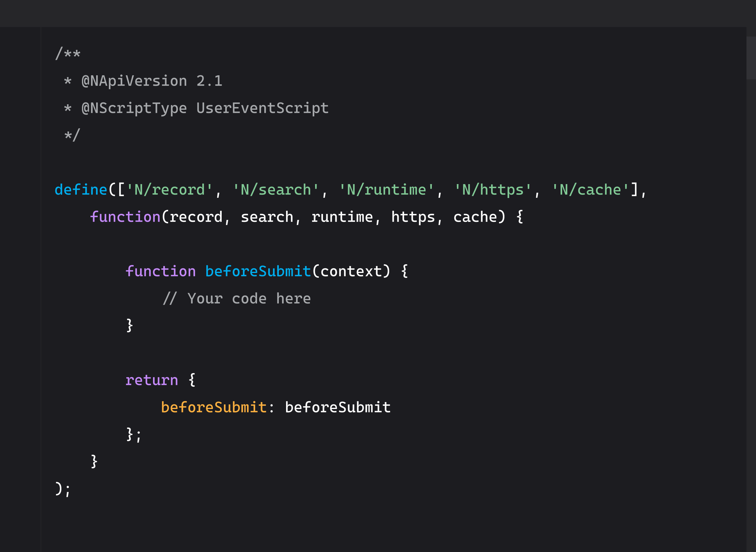
Task: Click the cache parameter in the callback
Action: (475, 217)
